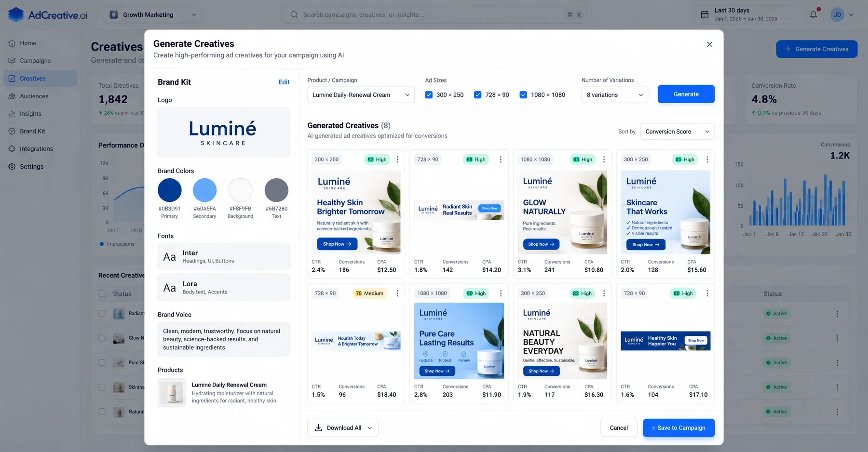
Task: Select the secondary color swatch #60A5FA
Action: coord(204,190)
